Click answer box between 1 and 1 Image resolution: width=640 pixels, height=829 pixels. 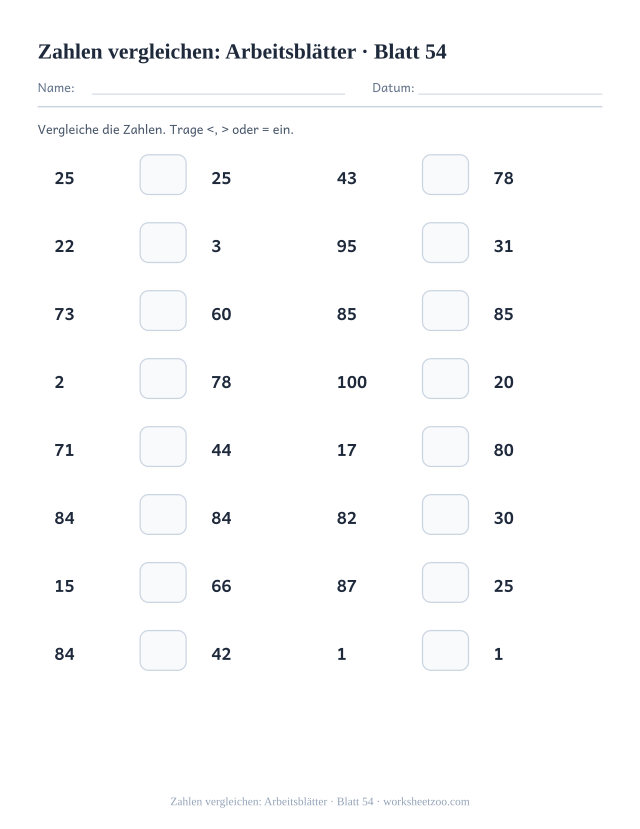pos(445,650)
